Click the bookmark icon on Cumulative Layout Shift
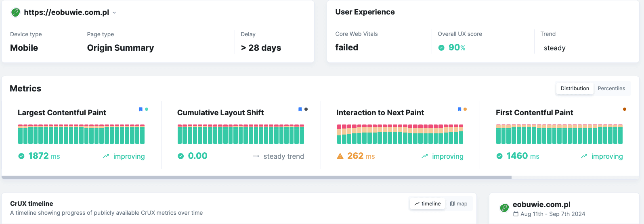Image resolution: width=644 pixels, height=224 pixels. [x=300, y=109]
